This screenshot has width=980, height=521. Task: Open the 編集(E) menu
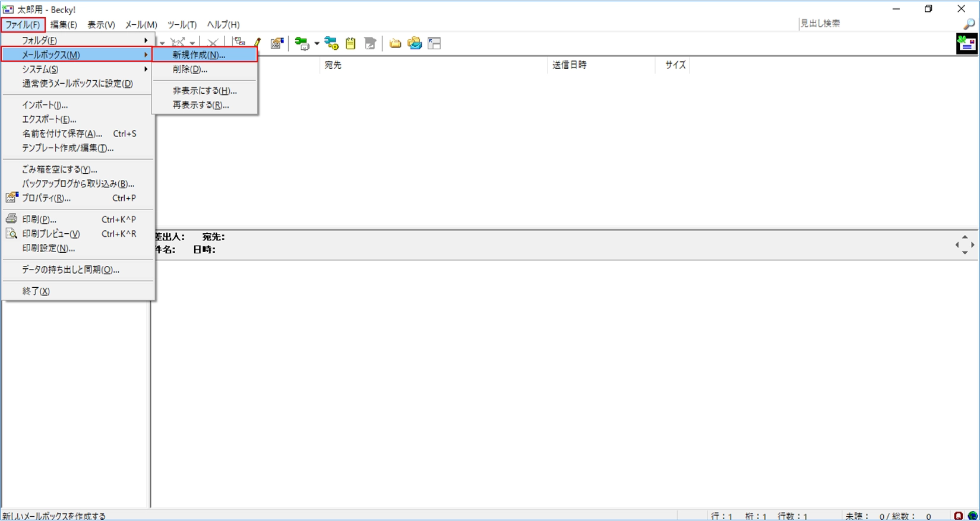point(64,24)
